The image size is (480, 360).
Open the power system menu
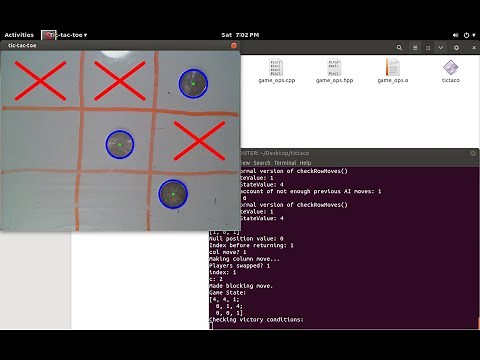469,35
